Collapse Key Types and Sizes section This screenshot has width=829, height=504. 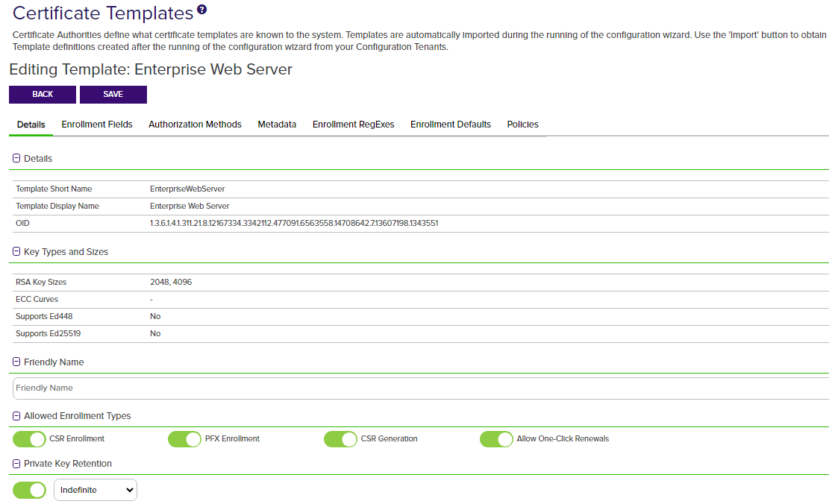(x=16, y=251)
